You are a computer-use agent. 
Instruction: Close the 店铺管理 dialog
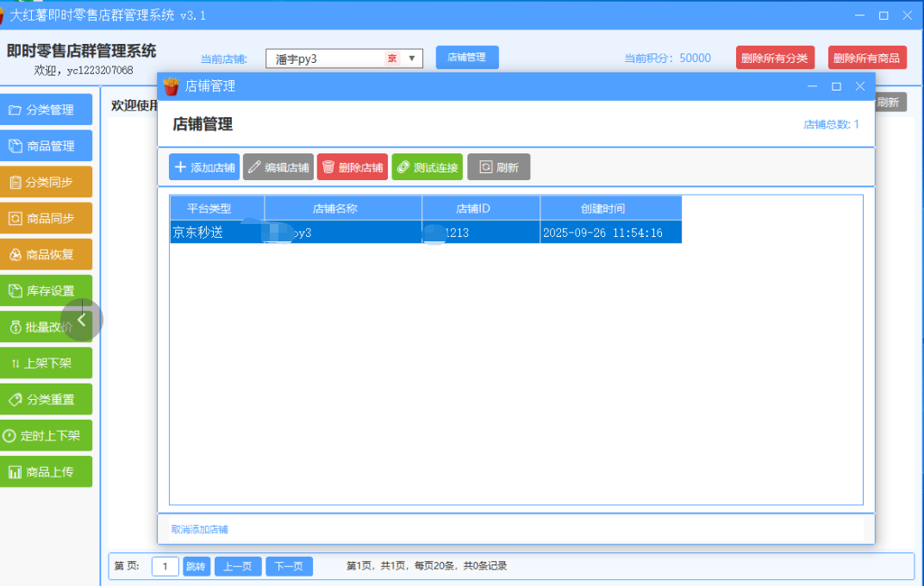pos(859,86)
